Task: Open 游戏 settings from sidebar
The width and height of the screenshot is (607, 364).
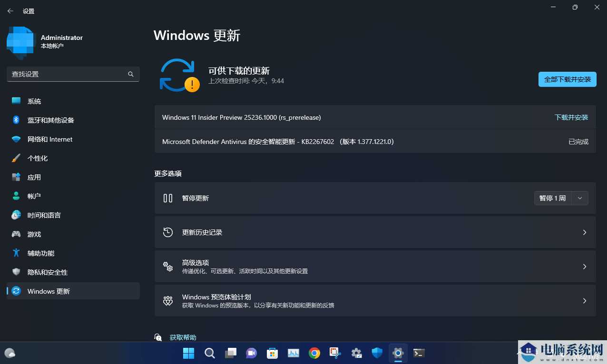Action: tap(34, 234)
